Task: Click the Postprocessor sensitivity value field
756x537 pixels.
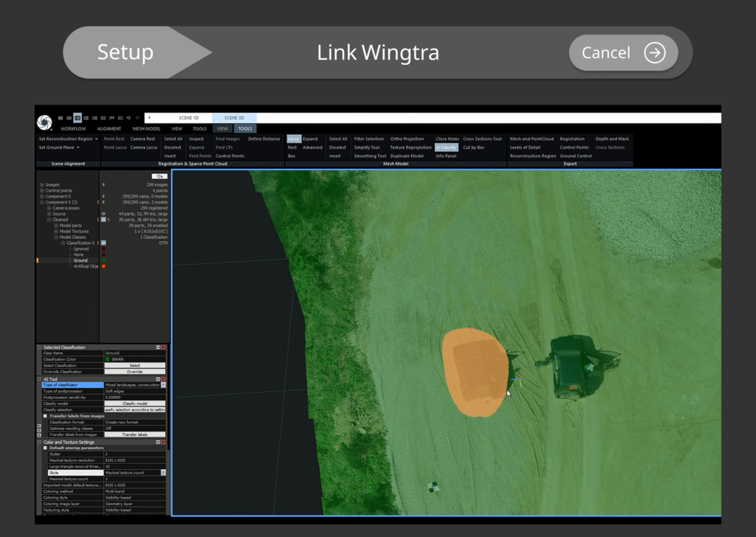Action: pos(134,398)
